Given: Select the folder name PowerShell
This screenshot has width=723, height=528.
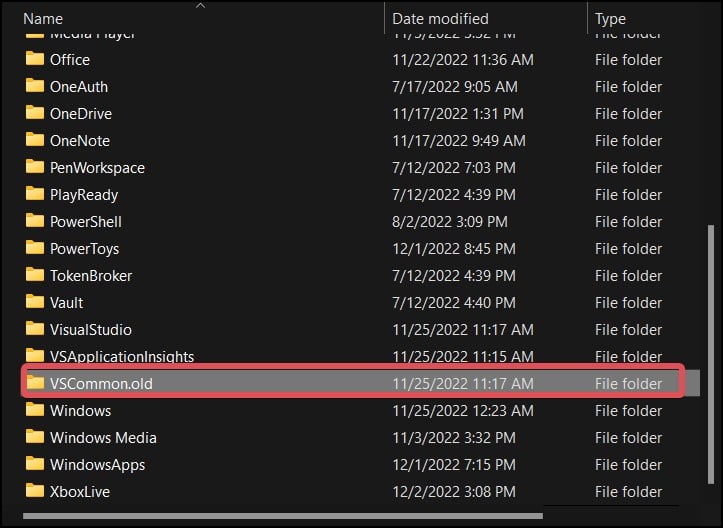Looking at the screenshot, I should tap(86, 222).
